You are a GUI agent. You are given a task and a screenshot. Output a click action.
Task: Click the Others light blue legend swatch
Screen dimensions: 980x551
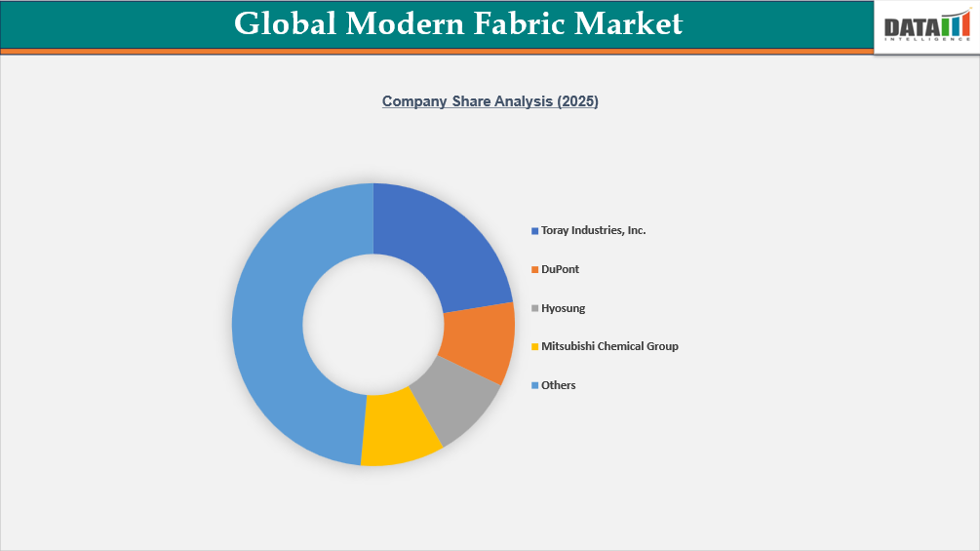[x=535, y=385]
